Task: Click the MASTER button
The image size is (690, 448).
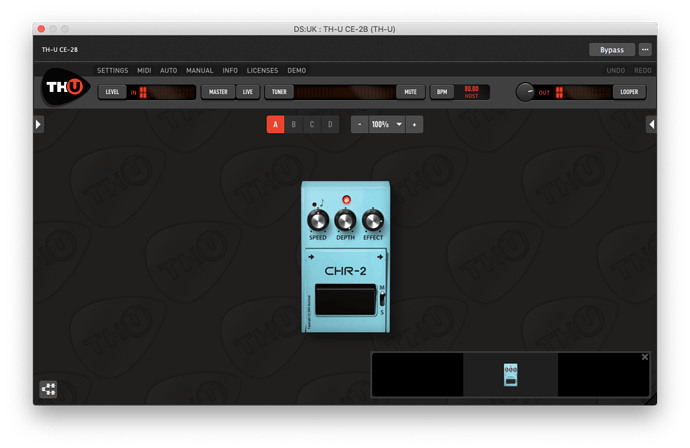Action: [x=218, y=92]
